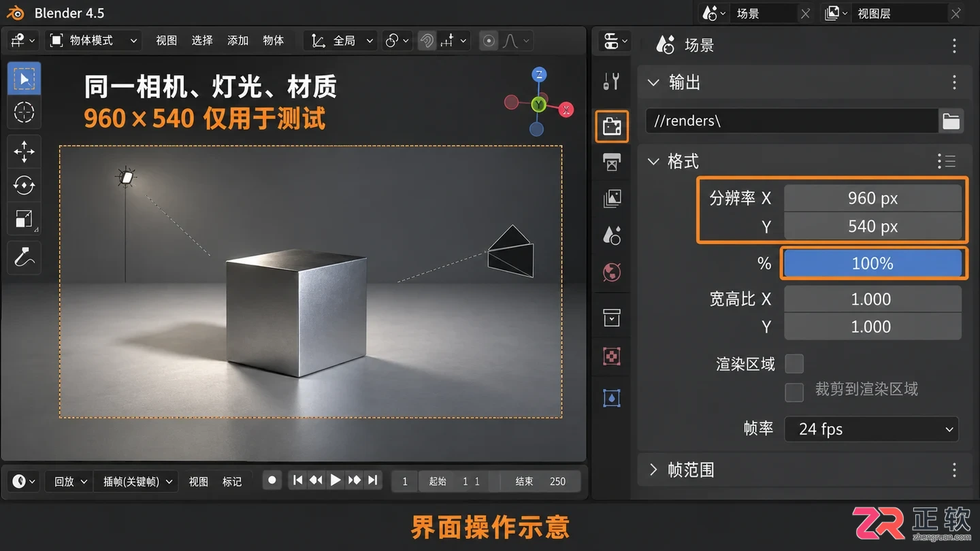Activate the 3D Cursor tool
Image resolution: width=980 pixels, height=551 pixels.
tap(24, 112)
